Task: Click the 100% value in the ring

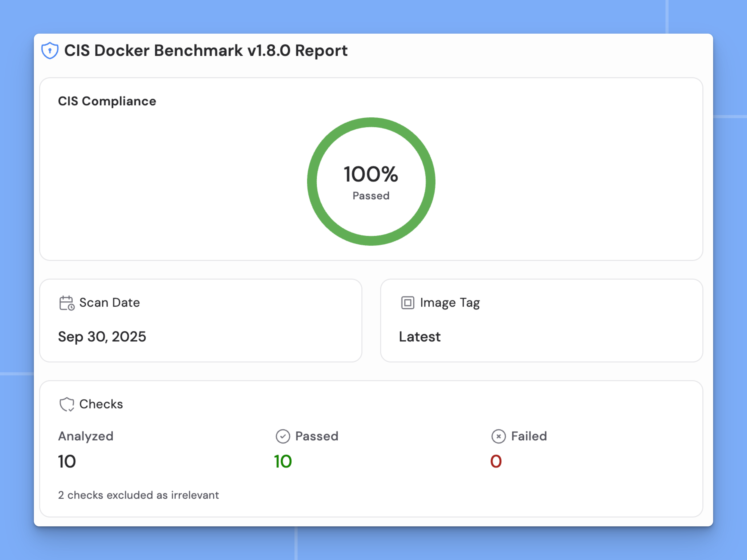Action: coord(371,174)
